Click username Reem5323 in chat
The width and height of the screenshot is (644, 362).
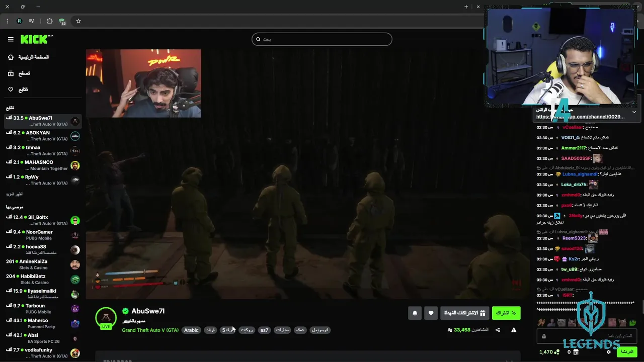coord(574,238)
